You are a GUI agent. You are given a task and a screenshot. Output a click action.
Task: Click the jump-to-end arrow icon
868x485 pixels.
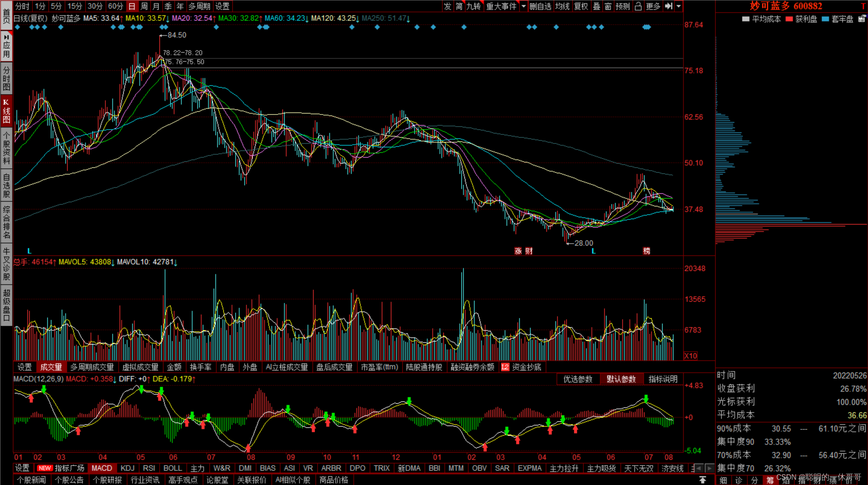point(669,6)
